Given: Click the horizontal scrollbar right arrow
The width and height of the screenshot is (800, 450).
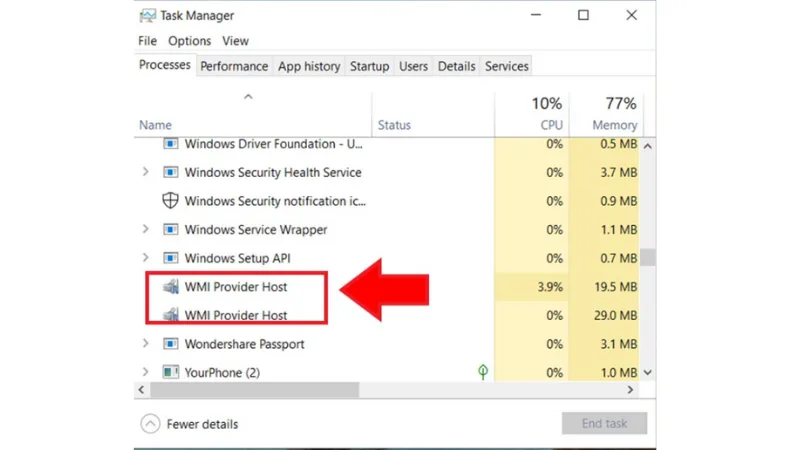Looking at the screenshot, I should pyautogui.click(x=630, y=390).
